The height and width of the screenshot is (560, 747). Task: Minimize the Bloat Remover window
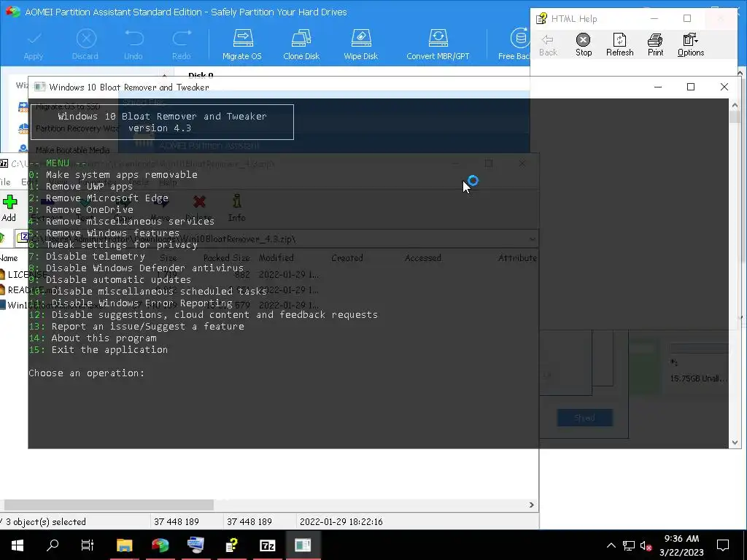pyautogui.click(x=658, y=87)
